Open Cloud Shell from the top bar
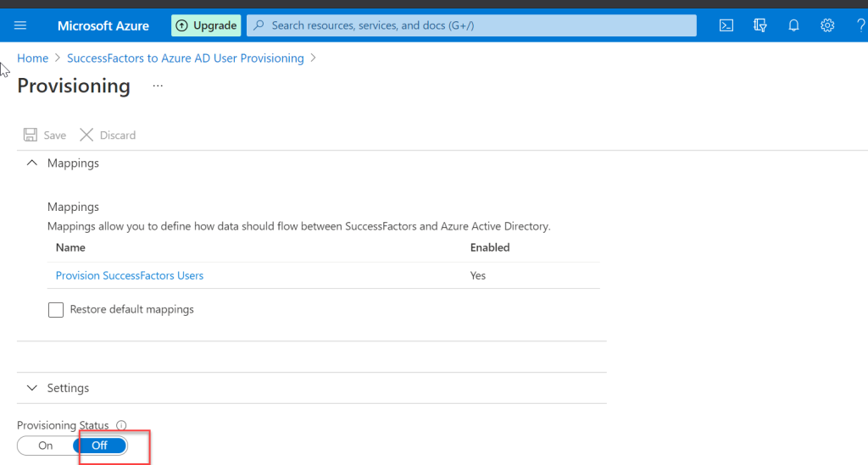 click(x=726, y=25)
